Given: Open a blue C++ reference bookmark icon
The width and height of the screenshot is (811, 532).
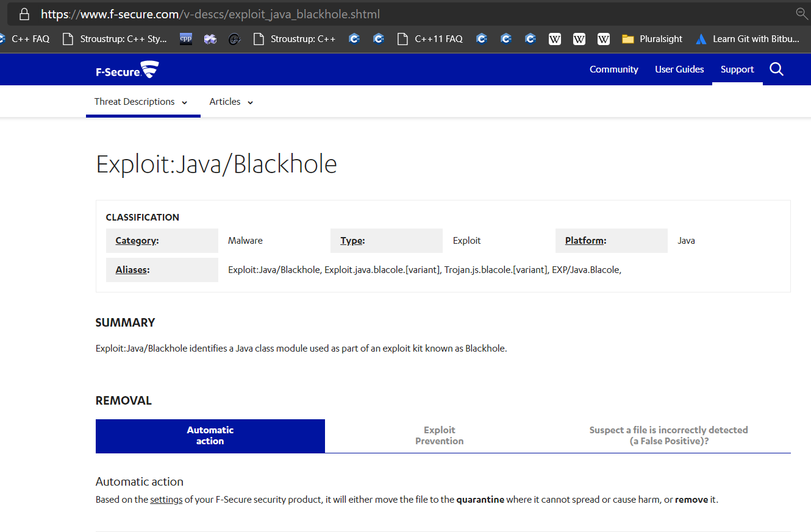Looking at the screenshot, I should click(354, 38).
